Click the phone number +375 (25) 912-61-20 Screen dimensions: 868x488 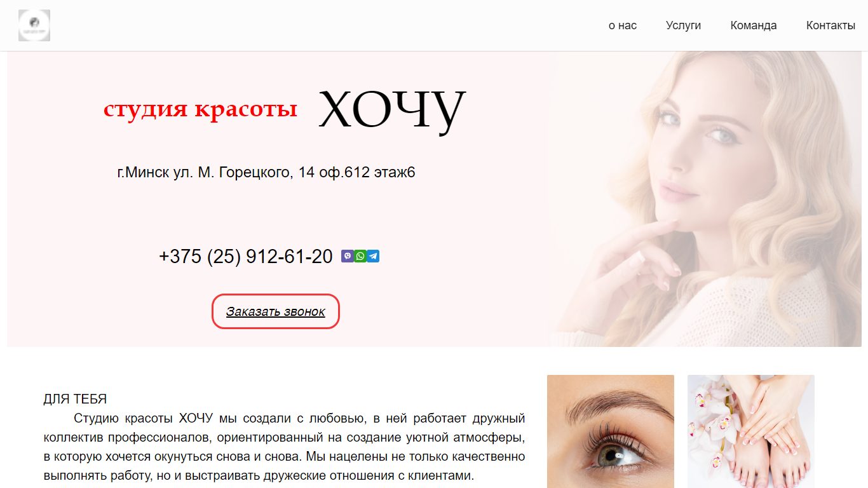point(246,256)
